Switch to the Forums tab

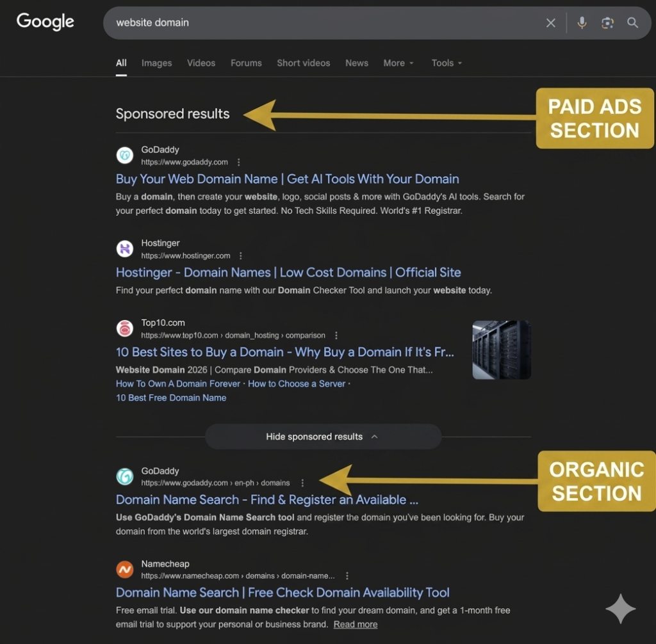pyautogui.click(x=246, y=63)
